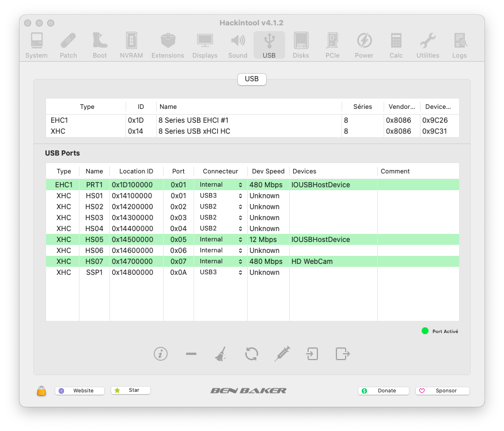Open the Utilities wrench icon
504x431 pixels.
click(x=428, y=46)
